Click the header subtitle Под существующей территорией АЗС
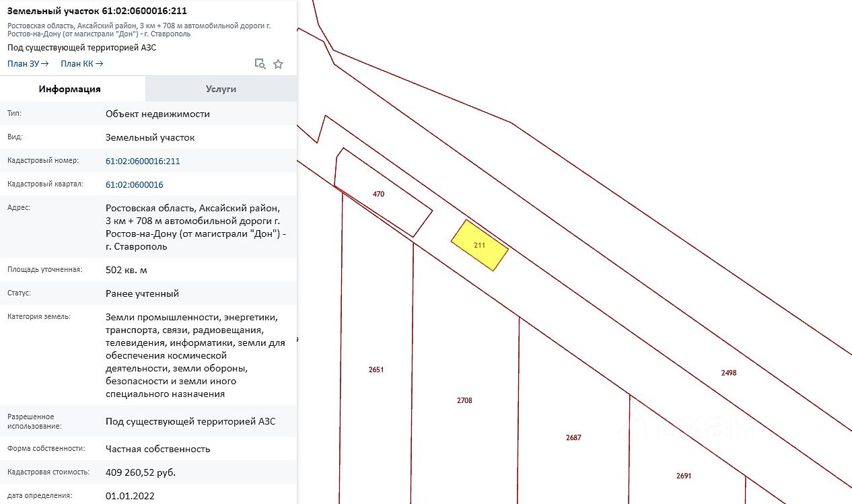The width and height of the screenshot is (852, 504). click(x=82, y=48)
